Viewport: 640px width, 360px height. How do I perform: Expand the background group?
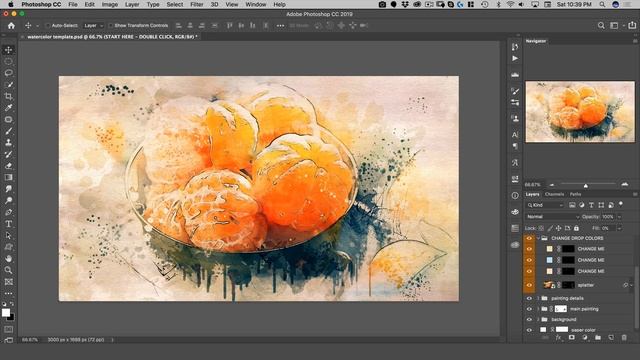538,320
